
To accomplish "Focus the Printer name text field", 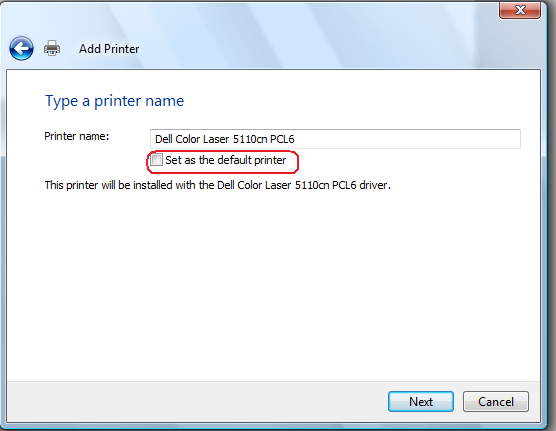I will pos(335,139).
